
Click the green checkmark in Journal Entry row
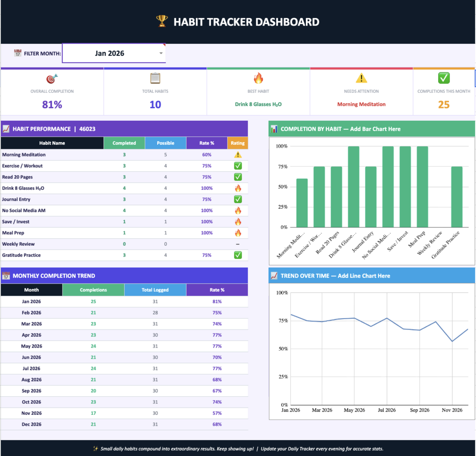point(238,199)
